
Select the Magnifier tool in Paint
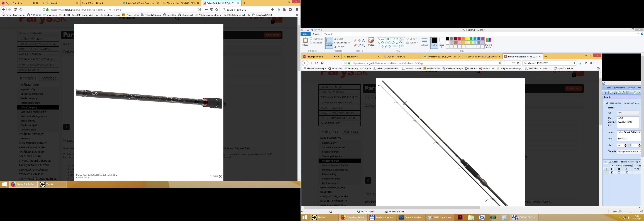click(364, 45)
